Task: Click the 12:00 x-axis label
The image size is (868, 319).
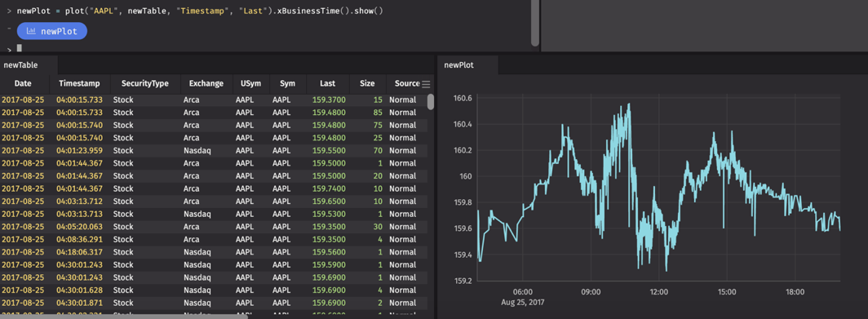Action: pyautogui.click(x=659, y=292)
